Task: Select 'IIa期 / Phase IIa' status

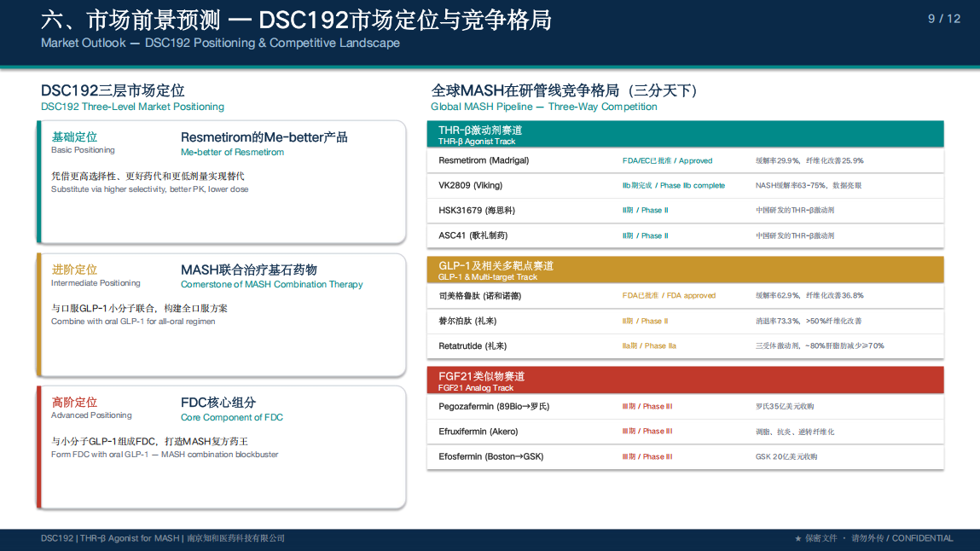Action: [x=649, y=346]
